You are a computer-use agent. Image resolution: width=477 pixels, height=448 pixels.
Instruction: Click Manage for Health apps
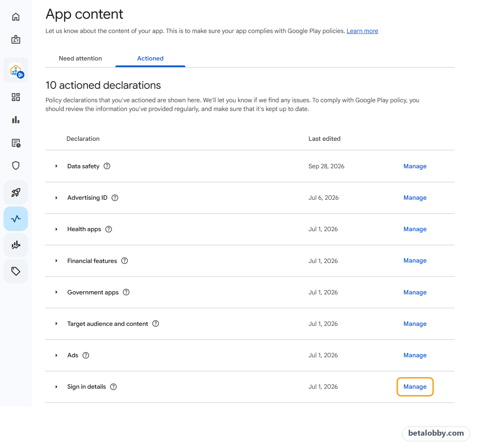pos(415,229)
